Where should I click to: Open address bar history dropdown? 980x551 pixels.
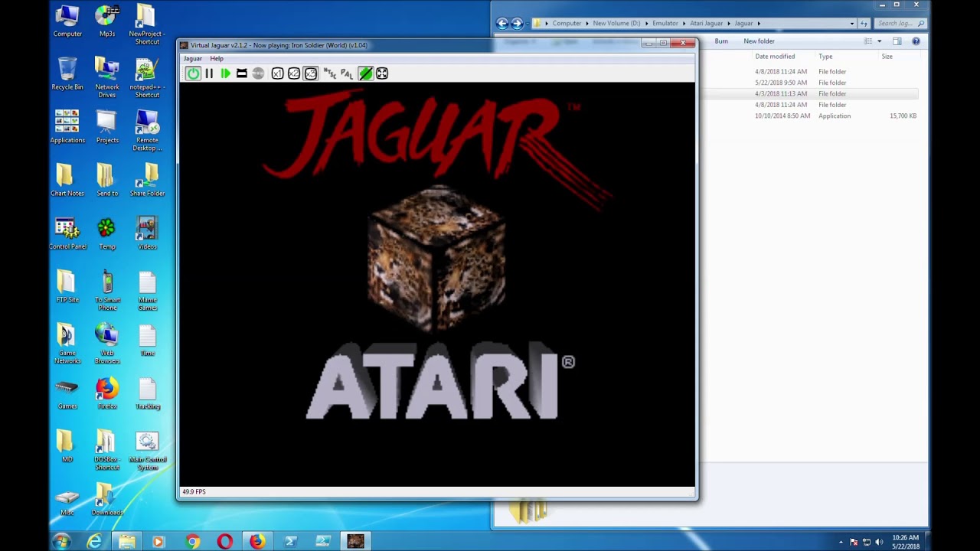[852, 24]
